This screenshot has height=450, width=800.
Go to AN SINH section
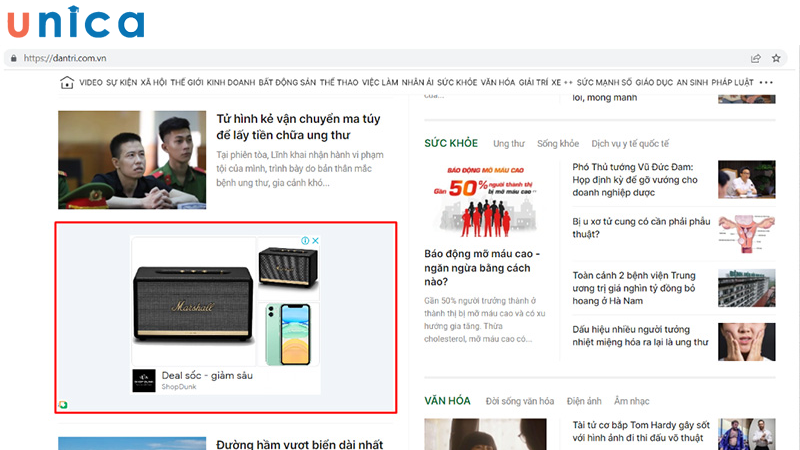pyautogui.click(x=692, y=82)
